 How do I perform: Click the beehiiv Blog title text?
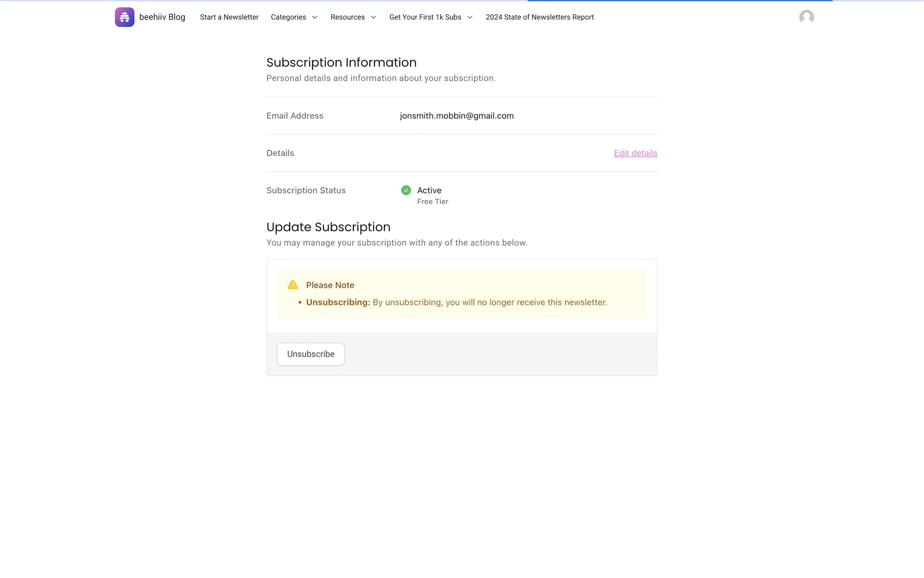click(162, 17)
